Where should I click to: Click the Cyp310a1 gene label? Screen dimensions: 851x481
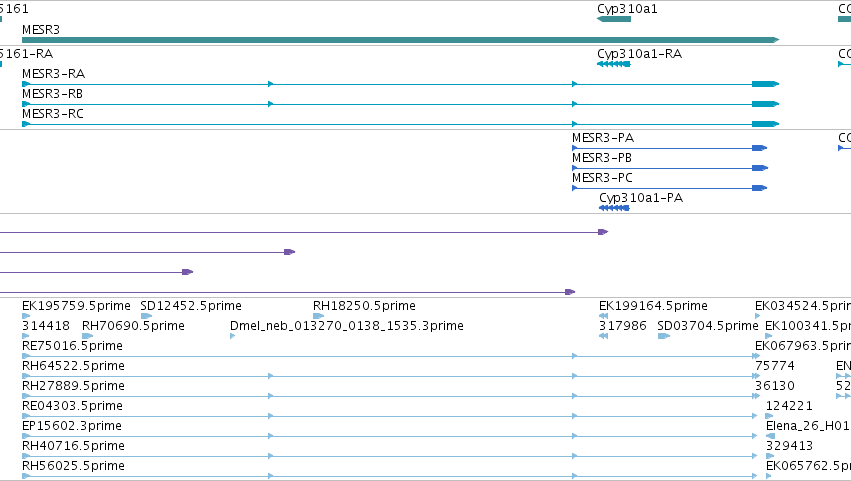pyautogui.click(x=627, y=9)
